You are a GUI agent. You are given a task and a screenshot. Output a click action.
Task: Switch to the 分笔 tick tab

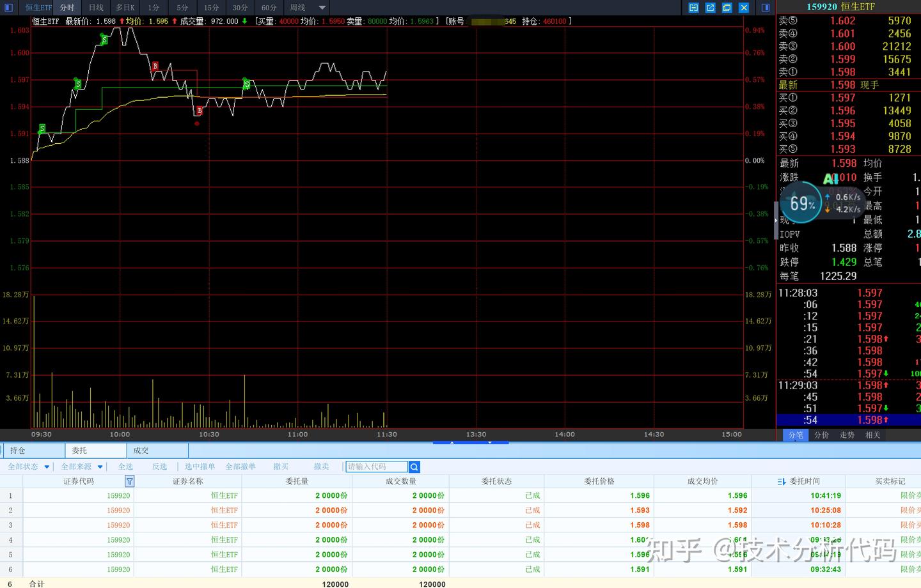796,435
